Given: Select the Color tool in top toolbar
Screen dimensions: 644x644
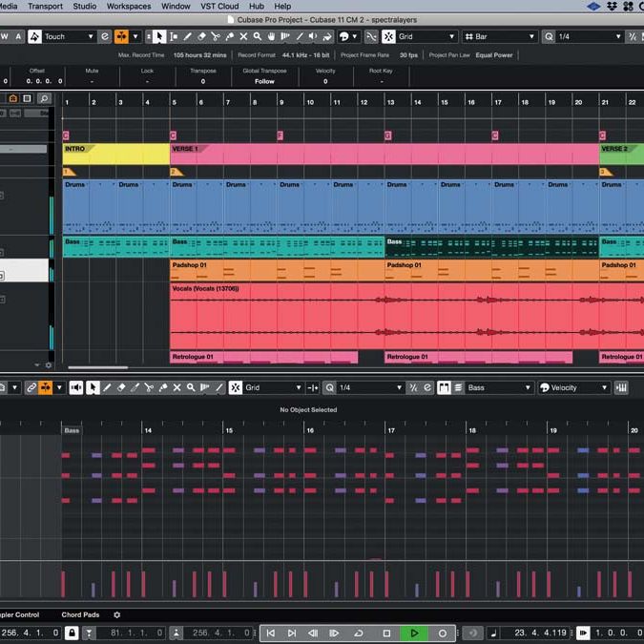Looking at the screenshot, I should click(327, 36).
